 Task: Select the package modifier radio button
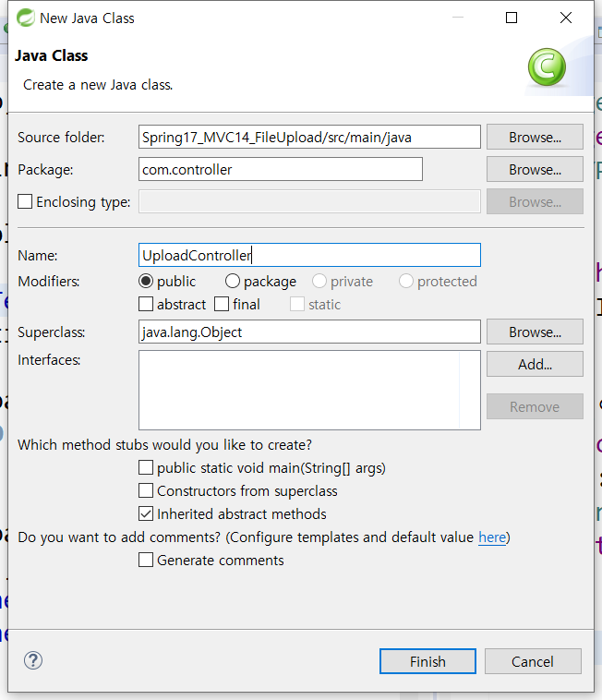232,281
